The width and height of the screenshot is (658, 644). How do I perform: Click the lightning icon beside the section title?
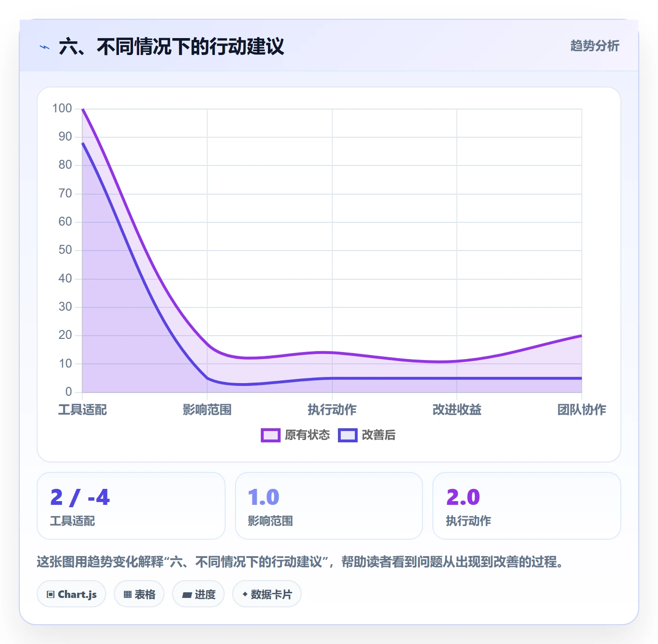coord(45,47)
